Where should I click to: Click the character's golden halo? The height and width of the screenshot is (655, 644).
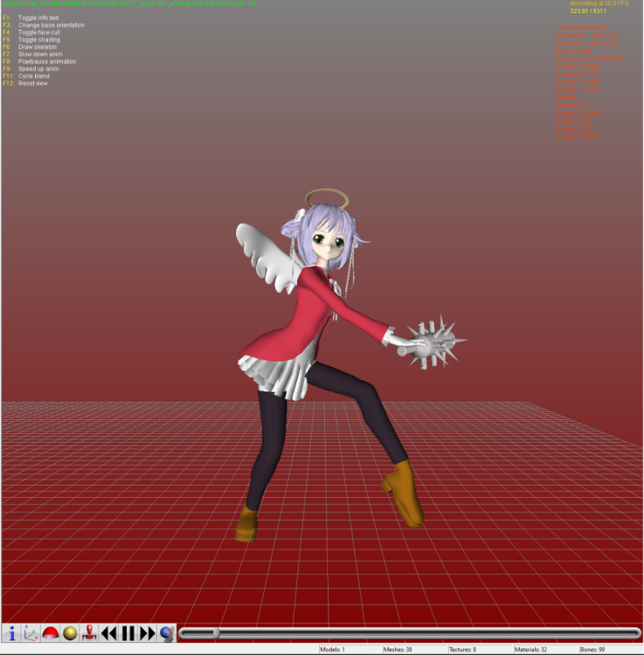327,198
